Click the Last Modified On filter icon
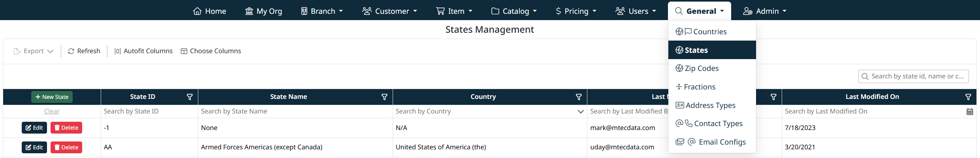Viewport: 980px width, 158px height. tap(968, 97)
